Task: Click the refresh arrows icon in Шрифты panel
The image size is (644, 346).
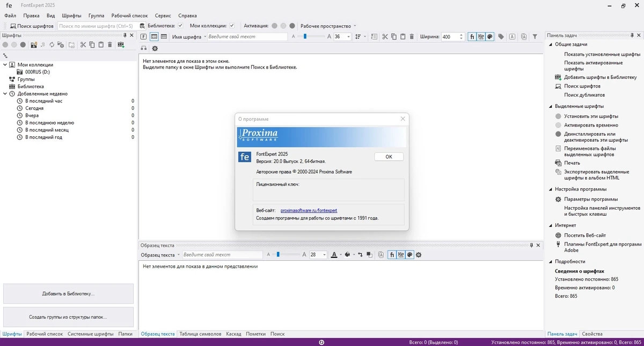Action: tap(52, 45)
